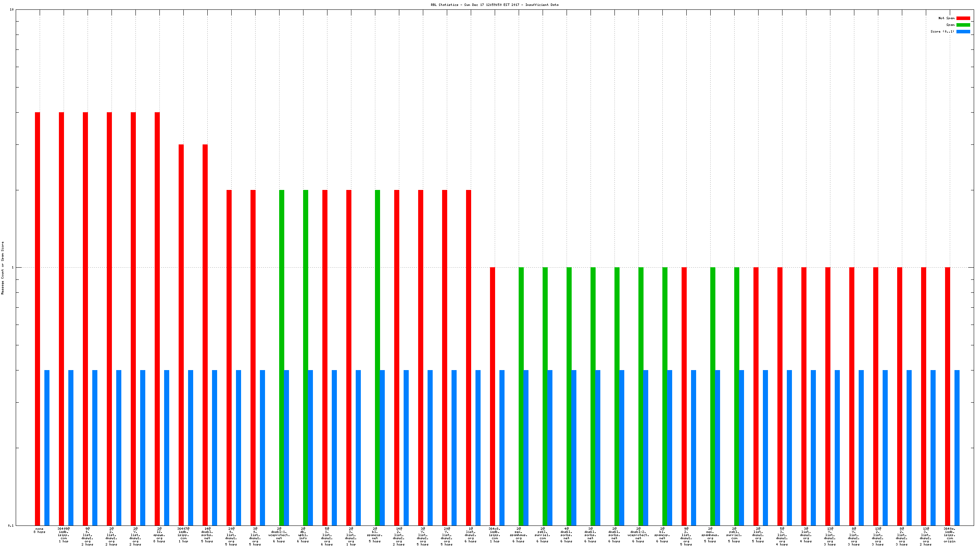Click the 36409@ iadb.isipp.com axis label
The width and height of the screenshot is (980, 551).
click(x=63, y=535)
